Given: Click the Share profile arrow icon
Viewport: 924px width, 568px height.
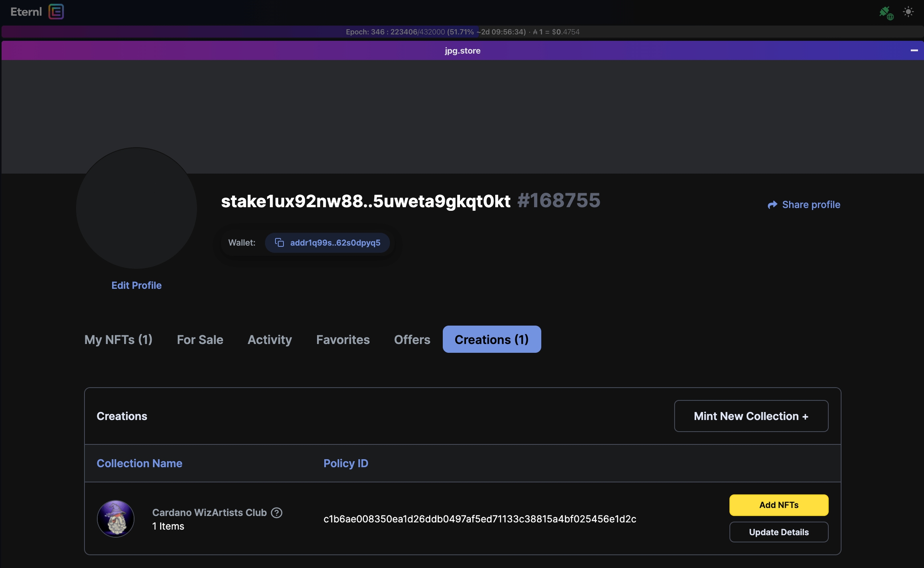Looking at the screenshot, I should (x=772, y=205).
